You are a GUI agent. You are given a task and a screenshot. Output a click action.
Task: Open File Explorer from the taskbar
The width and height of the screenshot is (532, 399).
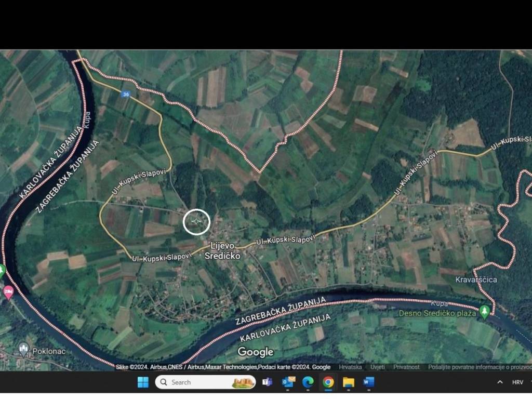tap(349, 382)
